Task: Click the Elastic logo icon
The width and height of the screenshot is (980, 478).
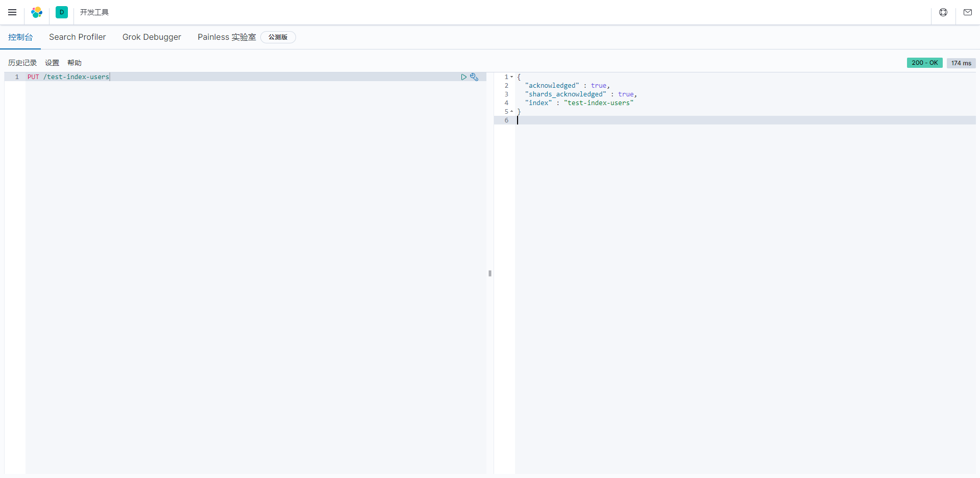Action: pos(37,12)
